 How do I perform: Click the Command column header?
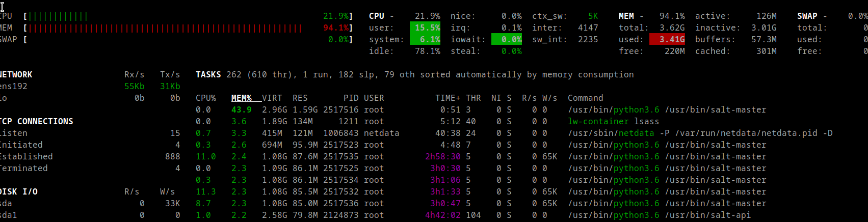[586, 98]
